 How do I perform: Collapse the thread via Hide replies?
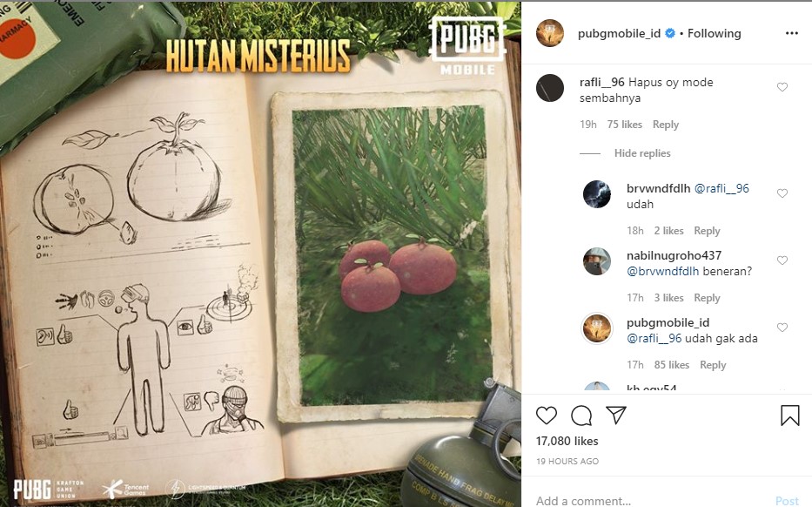tap(642, 153)
